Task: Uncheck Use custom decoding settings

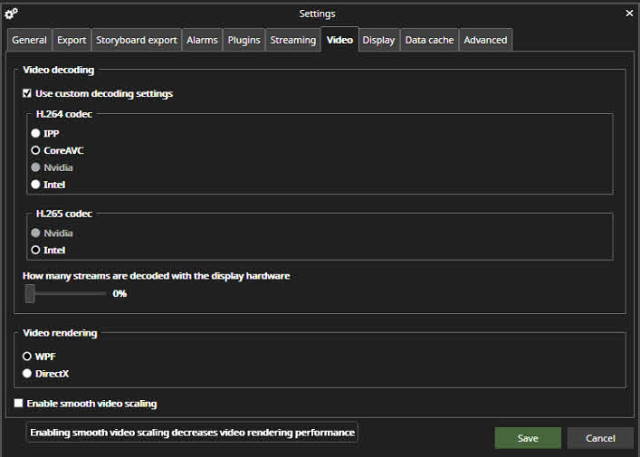Action: click(27, 94)
